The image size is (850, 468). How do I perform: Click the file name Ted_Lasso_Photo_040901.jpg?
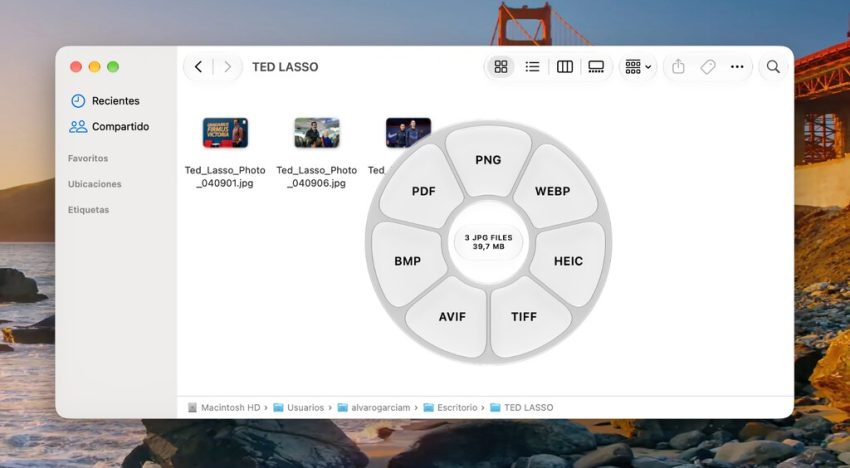coord(225,176)
